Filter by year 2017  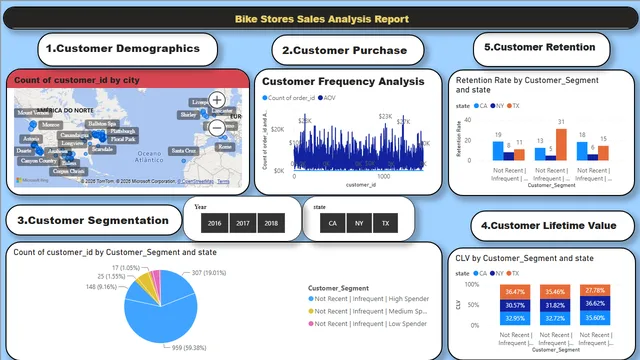point(243,223)
